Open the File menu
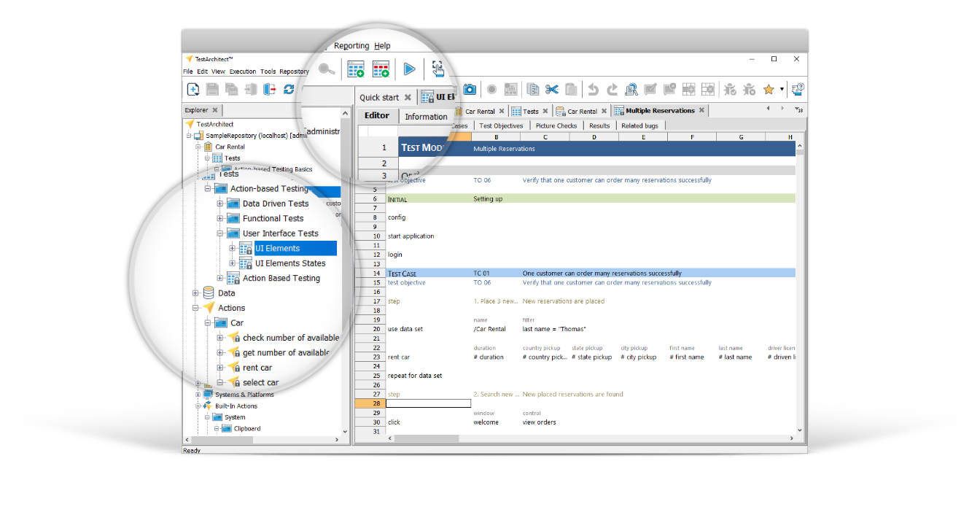 [x=187, y=71]
